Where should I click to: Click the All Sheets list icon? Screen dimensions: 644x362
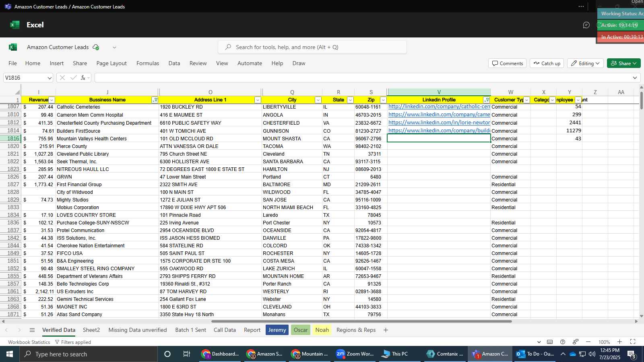point(32,330)
